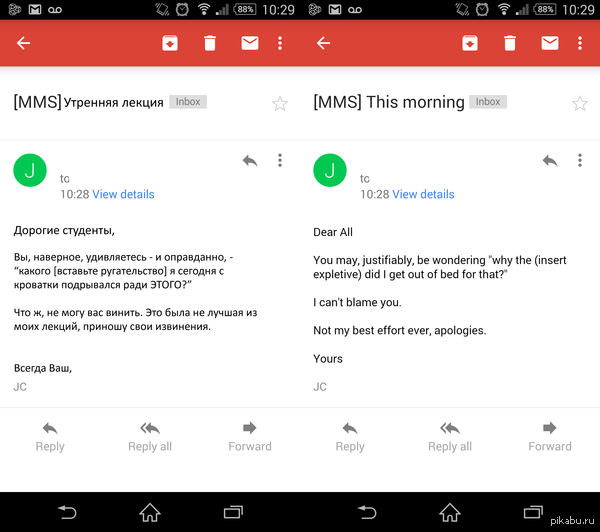Delete the English 'This morning' email
The height and width of the screenshot is (532, 600).
coord(510,43)
